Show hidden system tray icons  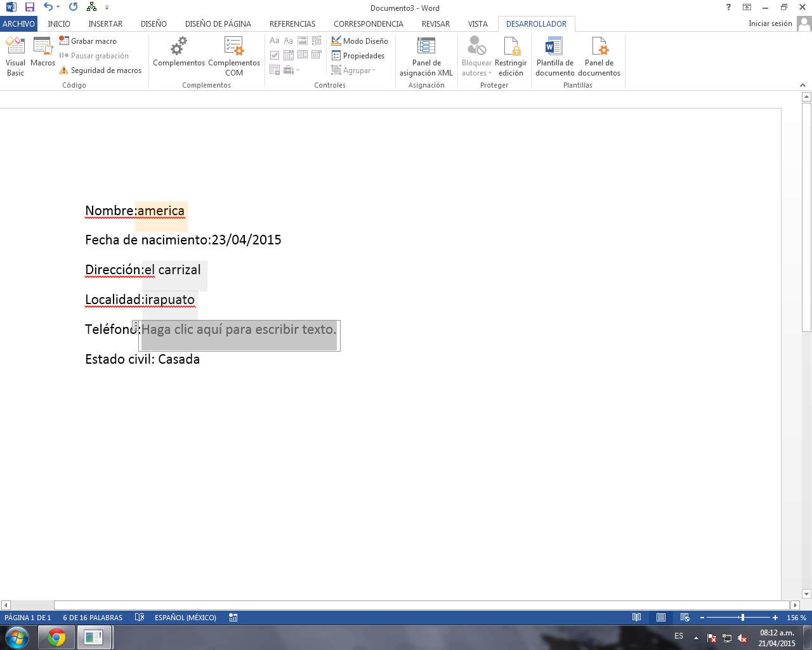(x=696, y=638)
